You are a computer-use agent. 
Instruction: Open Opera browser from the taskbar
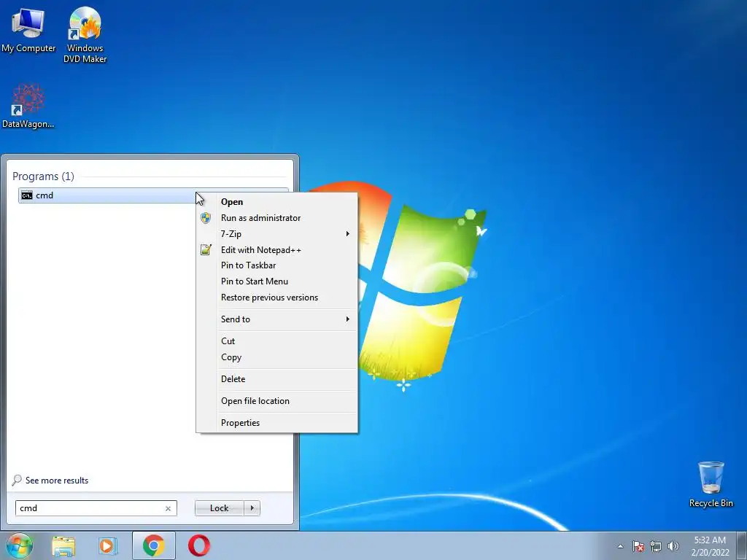point(198,545)
